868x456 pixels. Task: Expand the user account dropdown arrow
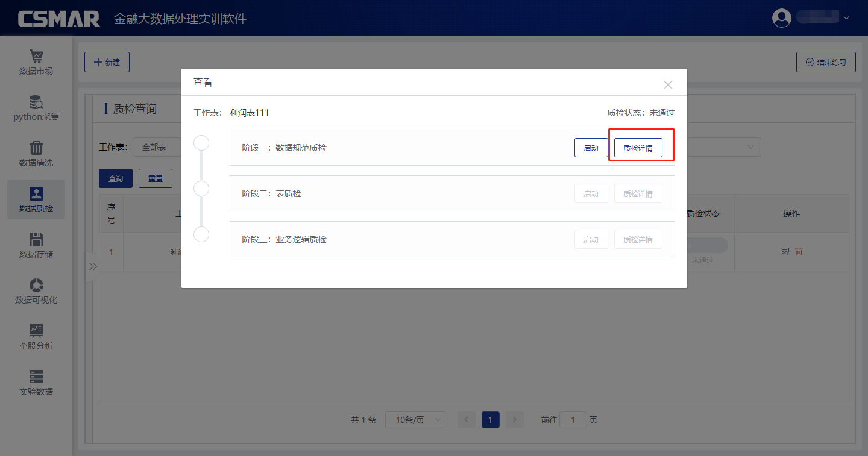(x=846, y=18)
